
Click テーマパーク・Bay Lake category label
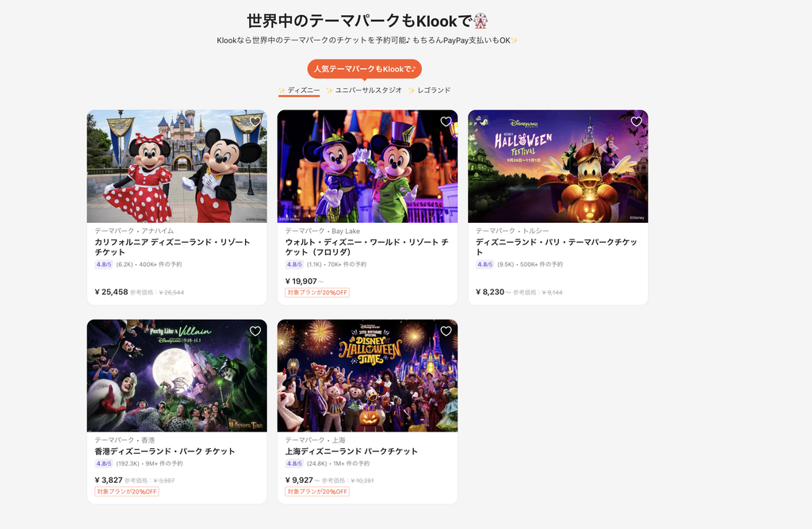pyautogui.click(x=323, y=231)
